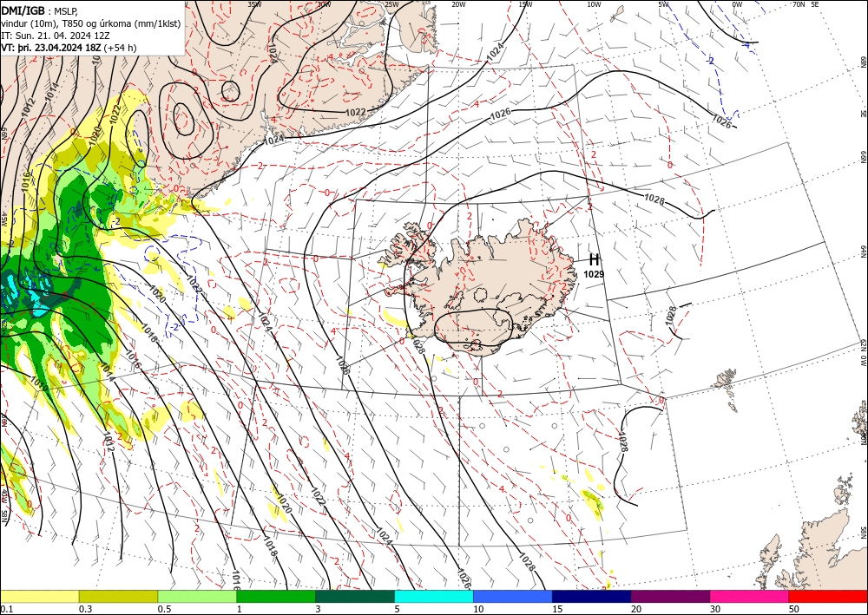Pick the cyan 5–10 legend swatch
The image size is (868, 615).
point(434,596)
